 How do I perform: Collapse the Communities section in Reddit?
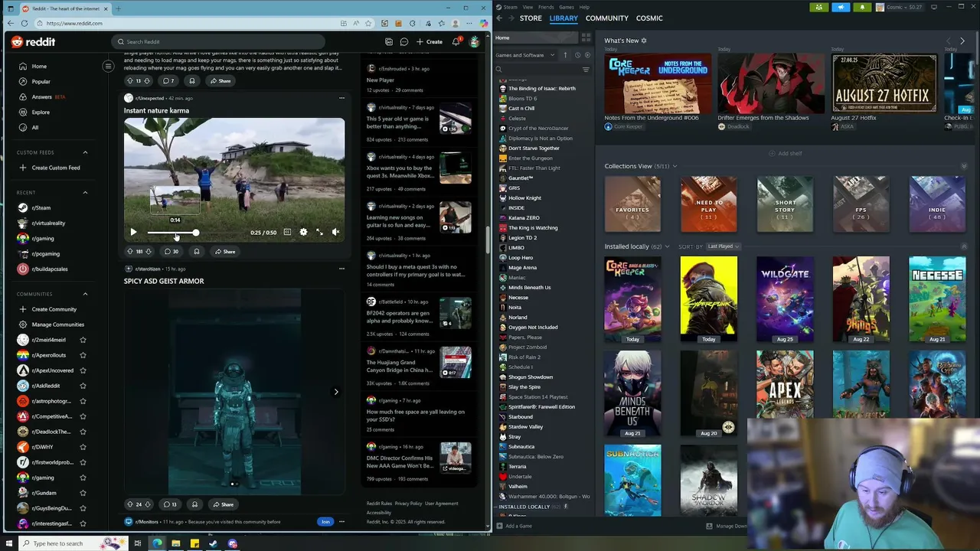point(85,294)
